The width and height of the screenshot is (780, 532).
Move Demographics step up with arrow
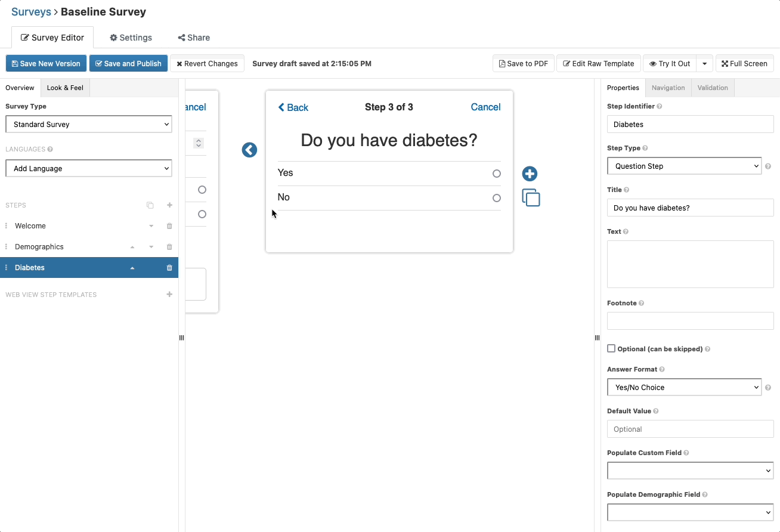[132, 247]
